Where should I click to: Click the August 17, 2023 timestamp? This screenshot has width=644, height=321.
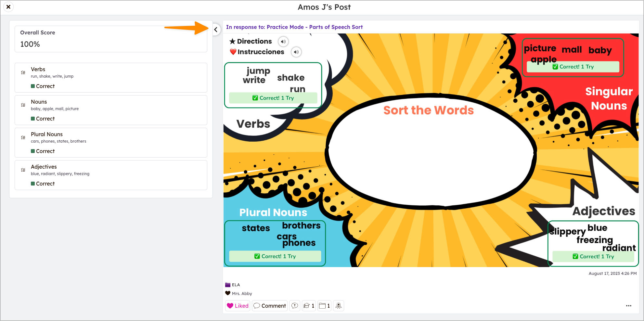tap(612, 273)
